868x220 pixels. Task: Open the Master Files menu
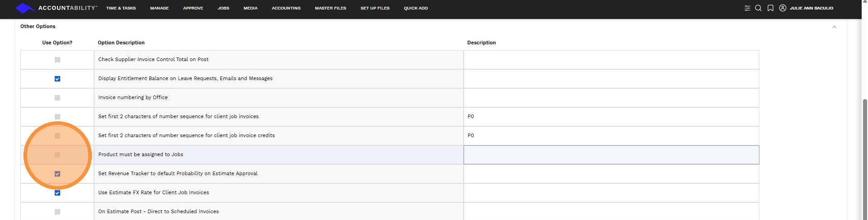tap(330, 8)
